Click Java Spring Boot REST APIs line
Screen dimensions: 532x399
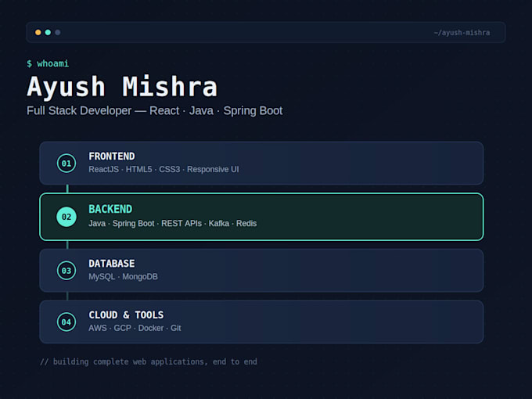coord(172,224)
